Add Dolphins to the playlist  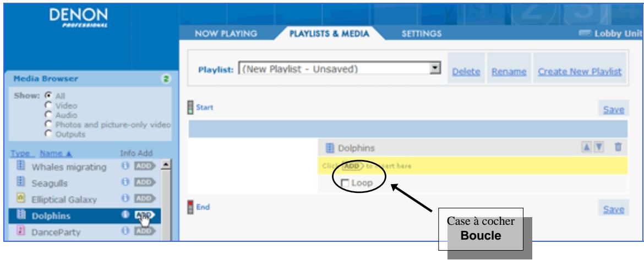coord(145,215)
